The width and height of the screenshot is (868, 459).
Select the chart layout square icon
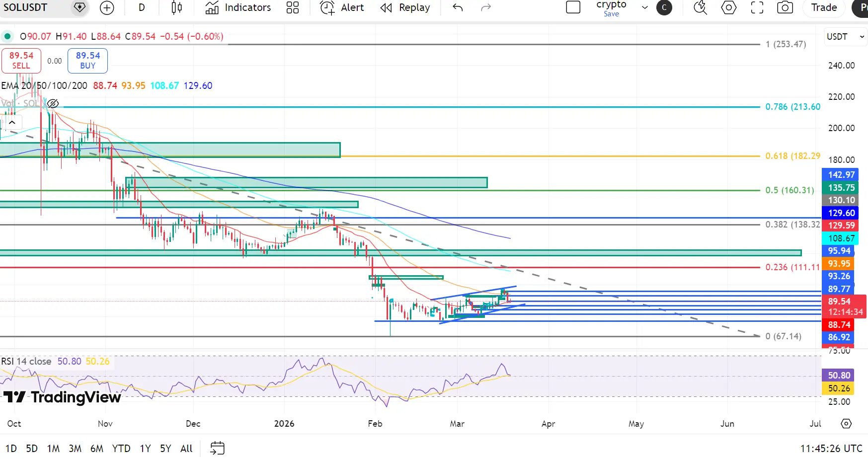coord(573,7)
